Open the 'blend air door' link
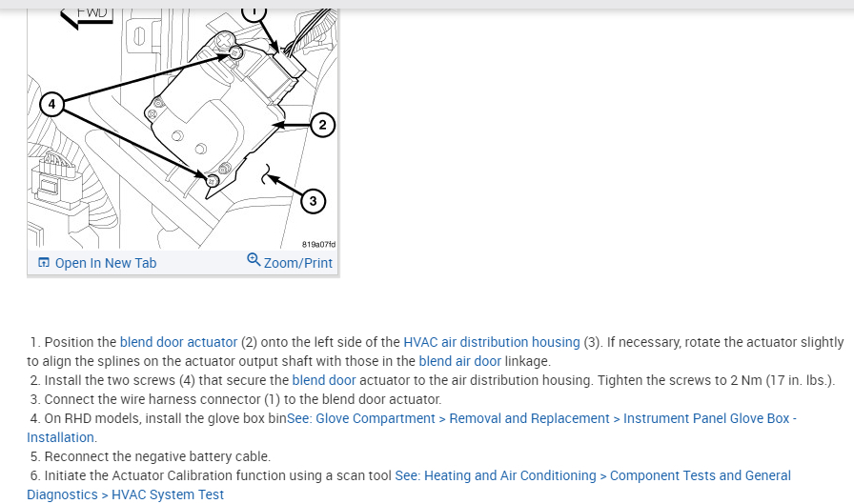Image resolution: width=854 pixels, height=504 pixels. coord(459,361)
